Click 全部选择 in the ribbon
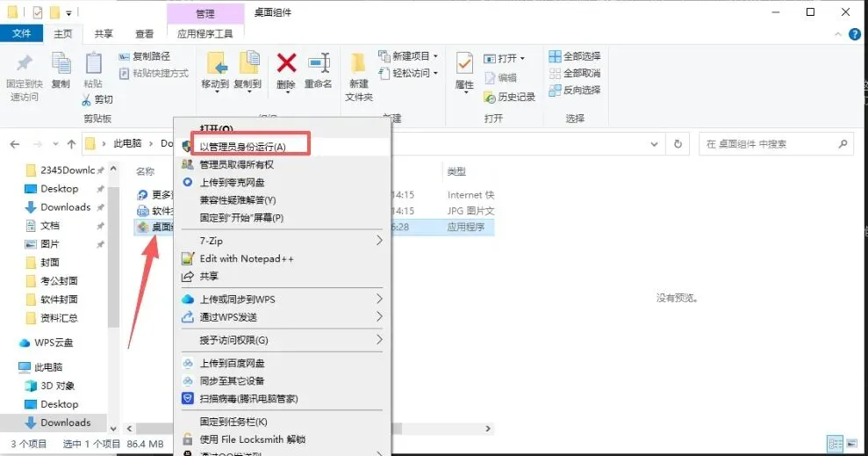This screenshot has width=868, height=456. pos(575,56)
